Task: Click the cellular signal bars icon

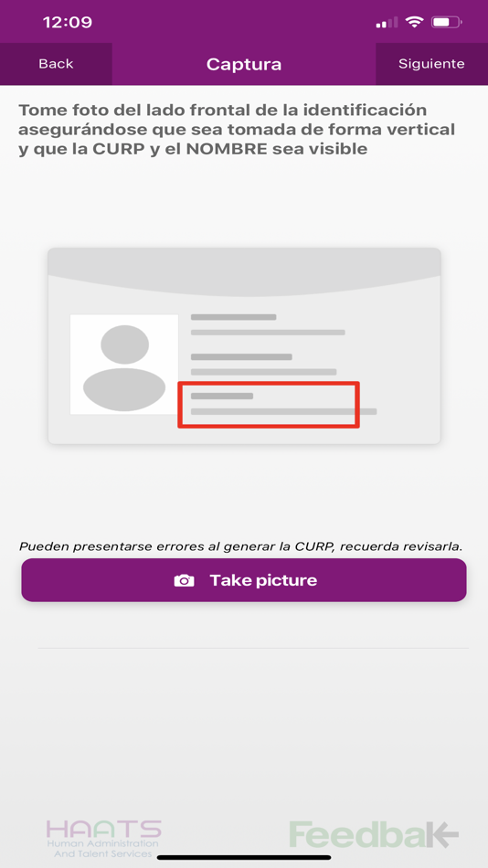Action: coord(387,23)
